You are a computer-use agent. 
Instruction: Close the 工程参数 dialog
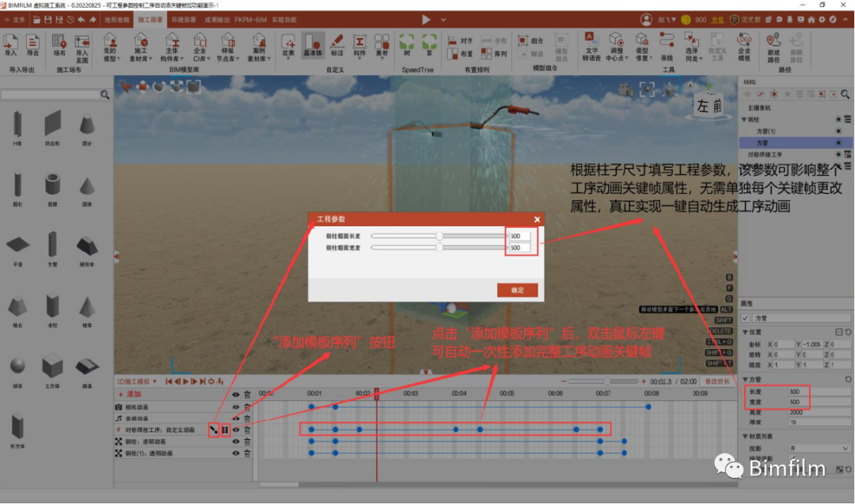pyautogui.click(x=537, y=219)
